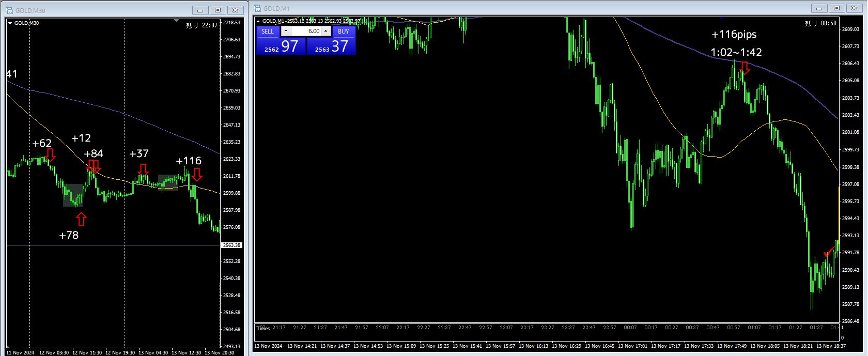868x356 pixels.
Task: Select the +12 text label on M30 chart
Action: coord(81,138)
